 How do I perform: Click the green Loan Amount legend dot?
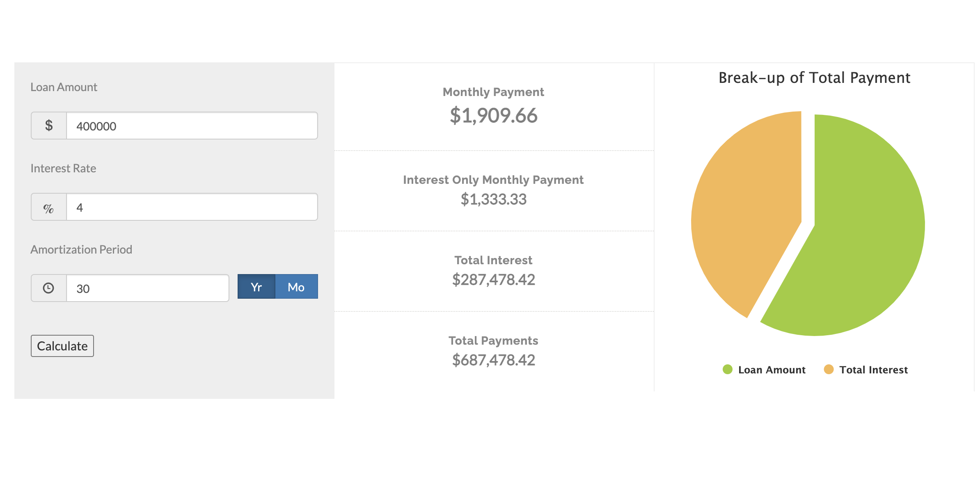point(727,369)
